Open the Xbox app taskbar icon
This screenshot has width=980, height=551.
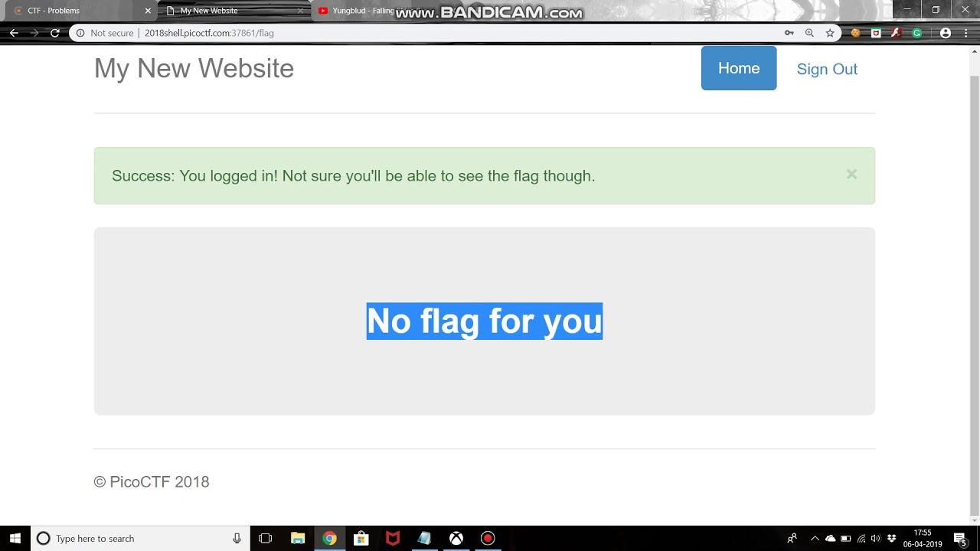pos(456,538)
